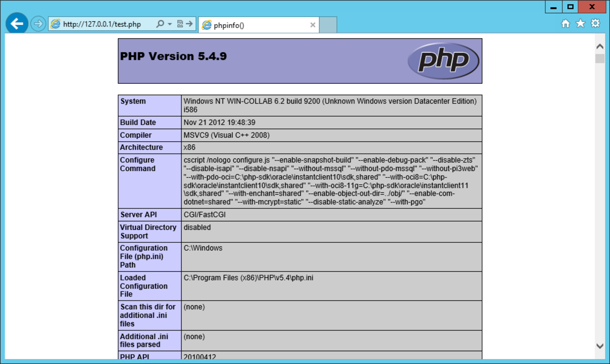This screenshot has height=364, width=610.
Task: Click the blue Back arrow button
Action: click(17, 24)
